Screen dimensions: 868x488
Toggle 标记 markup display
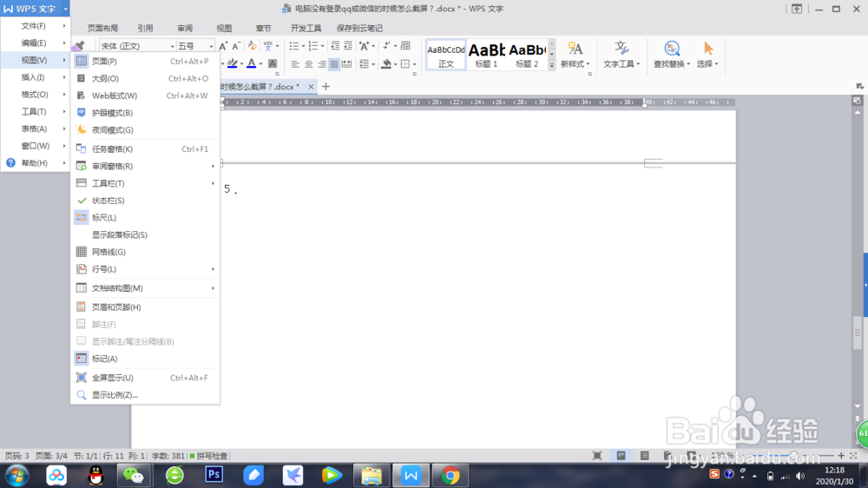click(x=145, y=359)
